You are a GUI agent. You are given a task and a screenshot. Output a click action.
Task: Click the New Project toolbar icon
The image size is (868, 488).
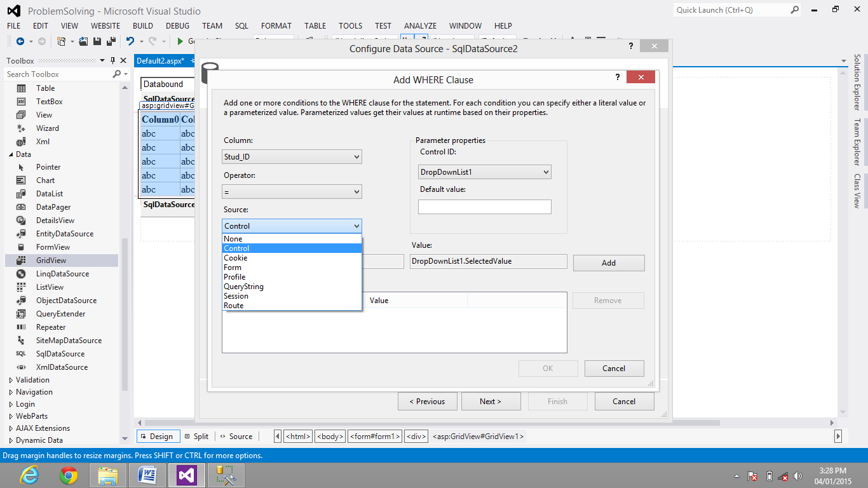tap(62, 41)
